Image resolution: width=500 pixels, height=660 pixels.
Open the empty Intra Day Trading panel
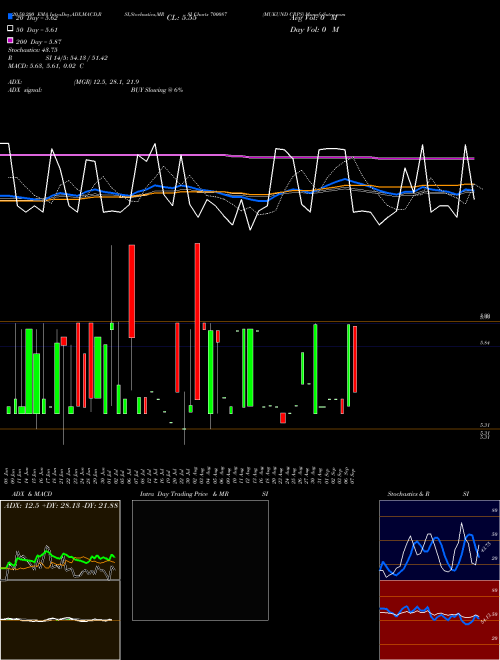[200, 560]
